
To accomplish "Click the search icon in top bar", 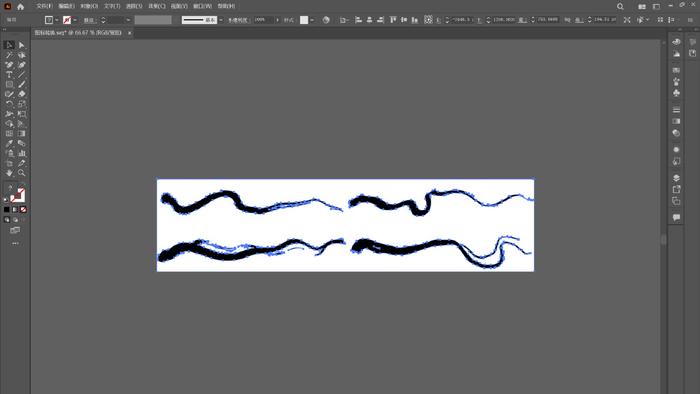I will tap(620, 6).
